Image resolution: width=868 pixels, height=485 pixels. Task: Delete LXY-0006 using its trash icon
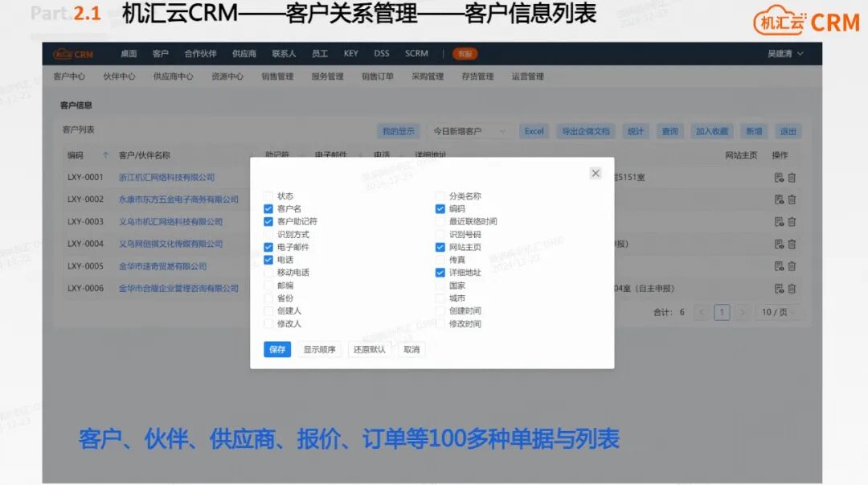(x=792, y=288)
